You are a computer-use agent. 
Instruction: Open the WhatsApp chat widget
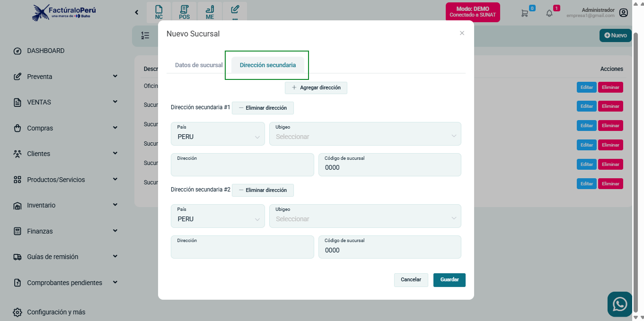pyautogui.click(x=619, y=304)
